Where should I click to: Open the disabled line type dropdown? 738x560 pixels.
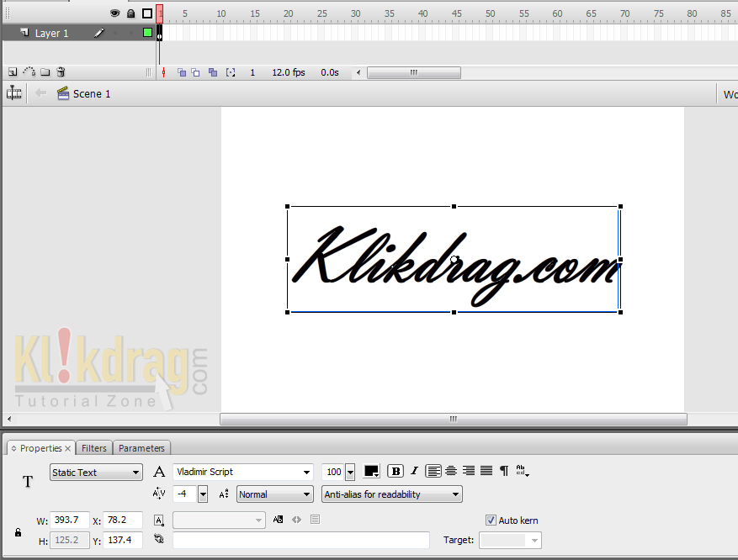pyautogui.click(x=220, y=520)
